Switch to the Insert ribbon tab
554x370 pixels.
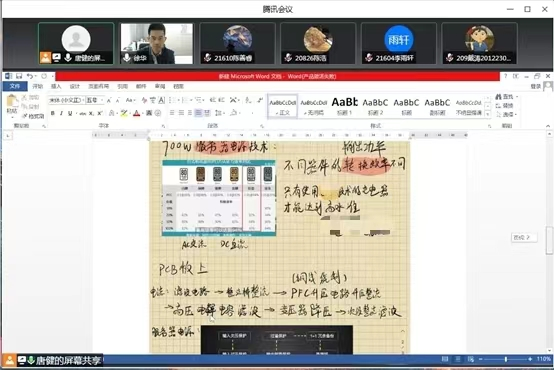click(x=56, y=86)
